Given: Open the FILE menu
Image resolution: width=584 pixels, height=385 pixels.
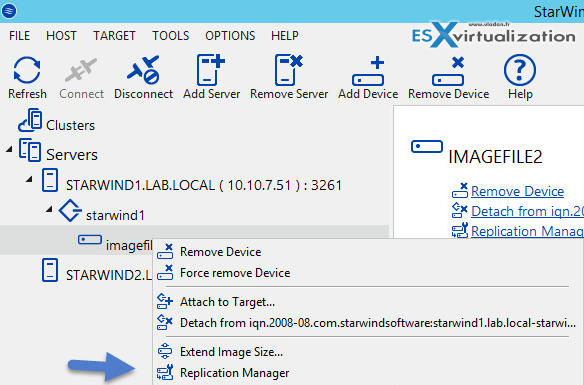Looking at the screenshot, I should [x=19, y=35].
